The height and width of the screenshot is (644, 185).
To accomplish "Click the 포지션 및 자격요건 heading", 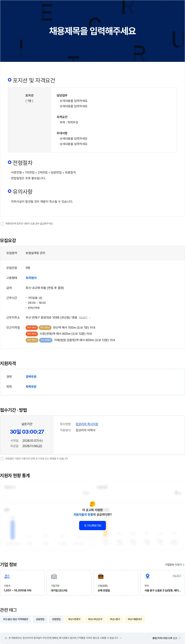I will [34, 80].
